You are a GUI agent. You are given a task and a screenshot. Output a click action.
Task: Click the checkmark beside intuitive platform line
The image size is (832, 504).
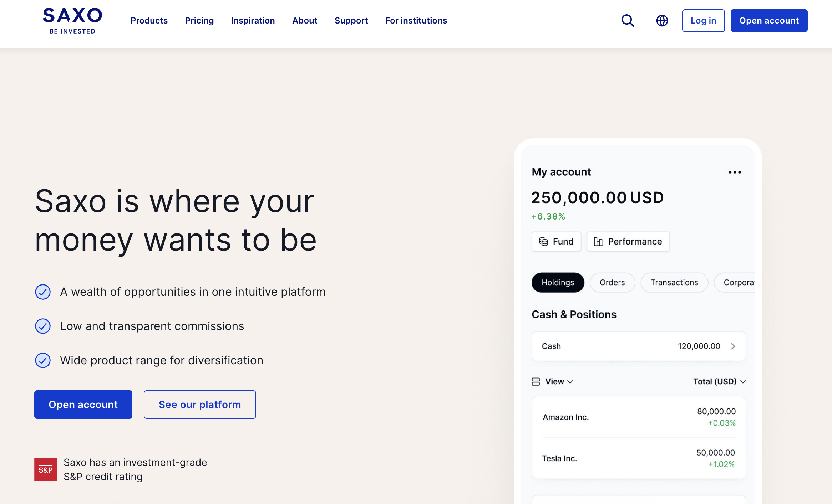tap(43, 292)
